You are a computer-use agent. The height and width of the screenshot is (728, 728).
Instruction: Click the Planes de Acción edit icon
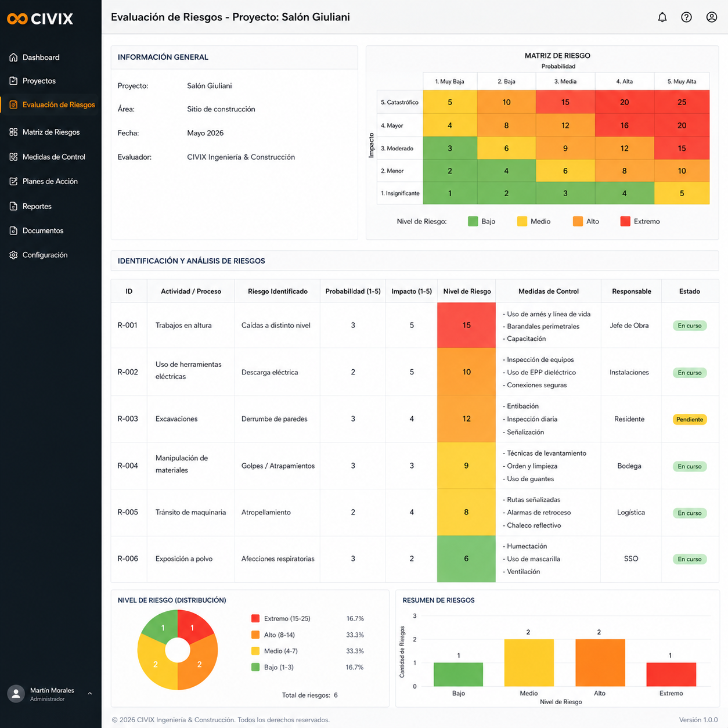[13, 181]
